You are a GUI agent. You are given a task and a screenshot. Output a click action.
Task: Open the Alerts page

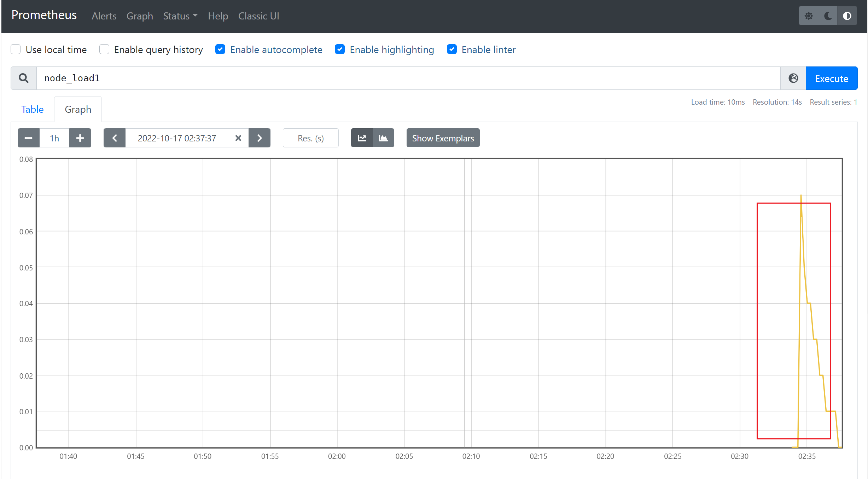click(x=104, y=16)
